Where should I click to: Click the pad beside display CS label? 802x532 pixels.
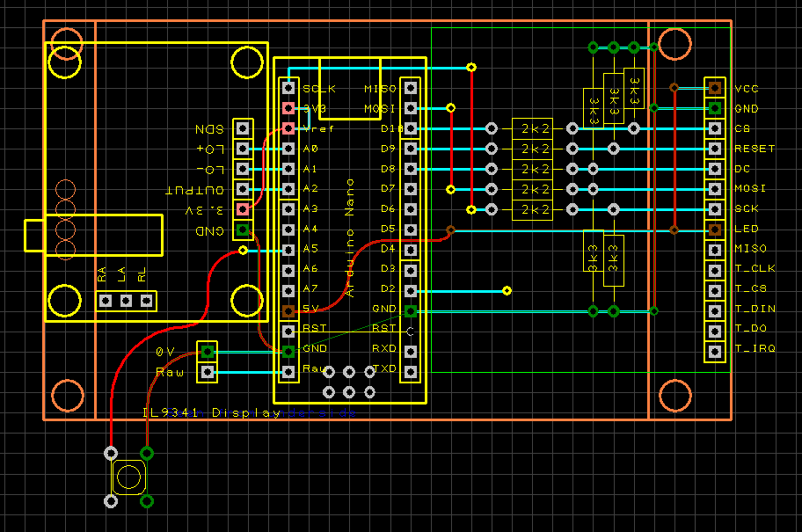click(x=715, y=128)
